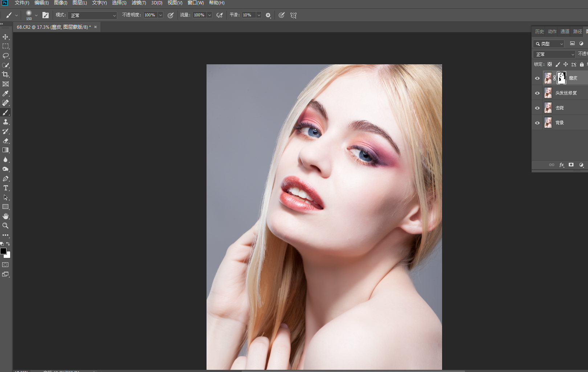588x372 pixels.
Task: Select the Path Selection tool
Action: tap(5, 197)
